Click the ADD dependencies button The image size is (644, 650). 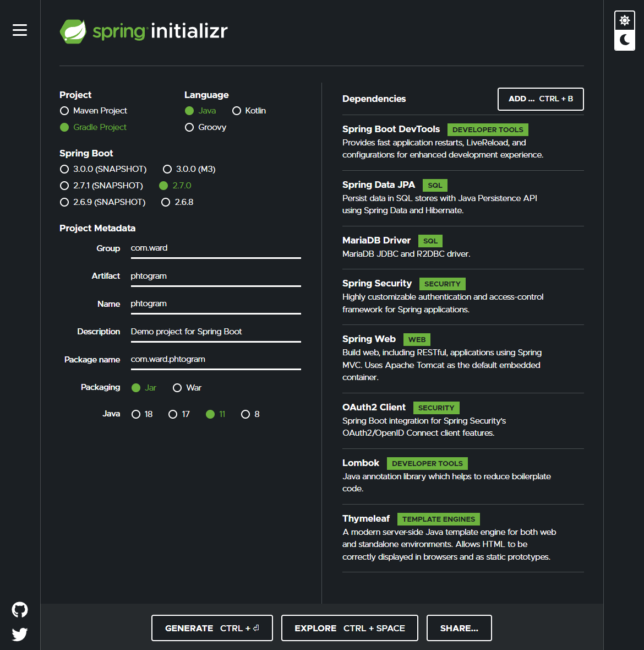coord(540,99)
